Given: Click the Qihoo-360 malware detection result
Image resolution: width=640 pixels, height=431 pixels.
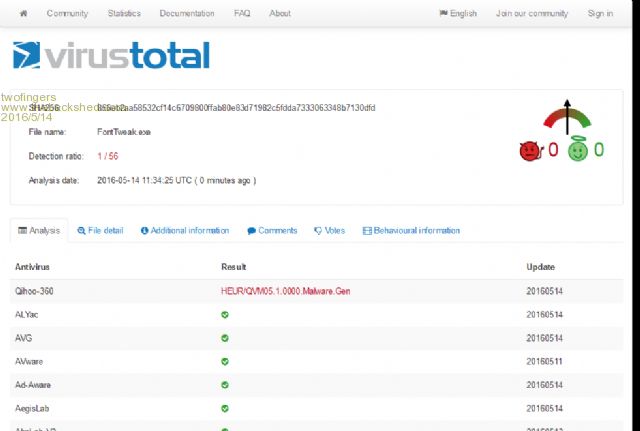Looking at the screenshot, I should (286, 291).
